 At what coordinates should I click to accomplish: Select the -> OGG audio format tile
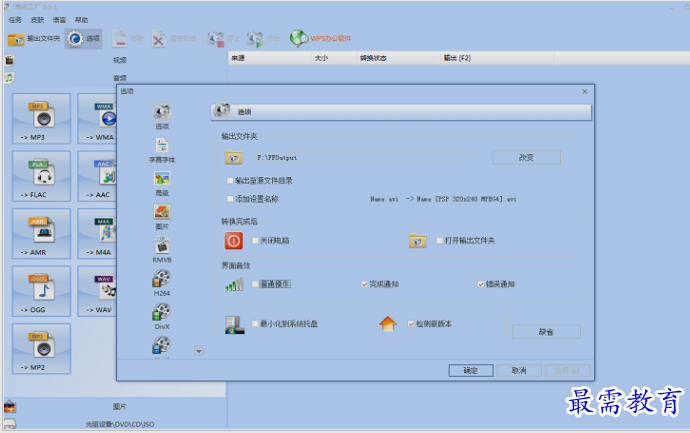pos(41,291)
